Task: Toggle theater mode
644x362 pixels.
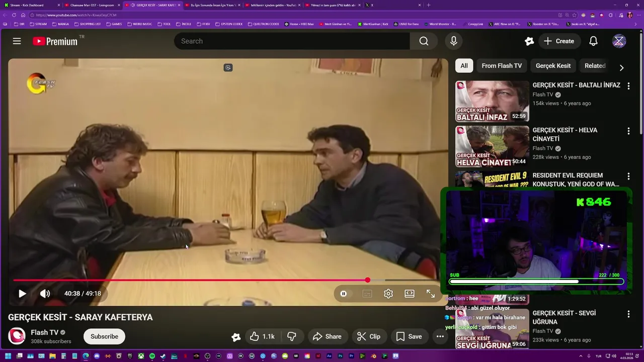Action: [x=410, y=294]
